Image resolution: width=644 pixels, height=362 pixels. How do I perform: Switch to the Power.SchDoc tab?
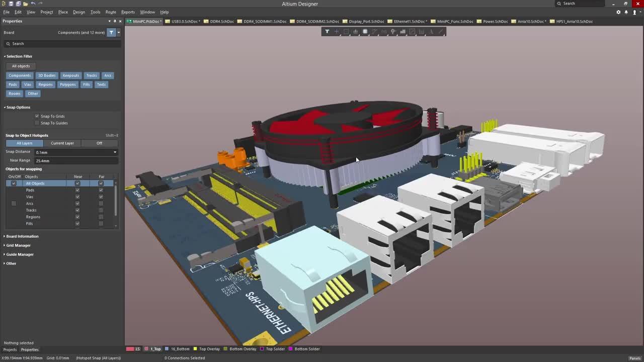[495, 22]
